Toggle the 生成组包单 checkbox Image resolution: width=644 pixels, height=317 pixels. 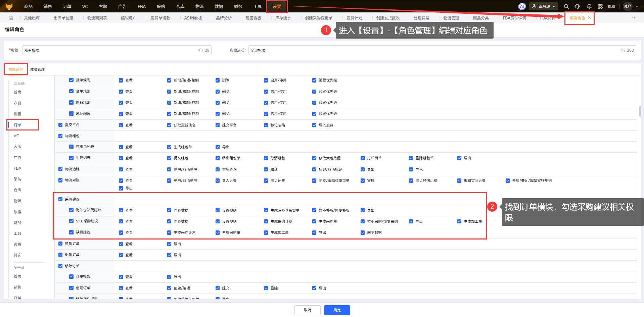coord(169,147)
